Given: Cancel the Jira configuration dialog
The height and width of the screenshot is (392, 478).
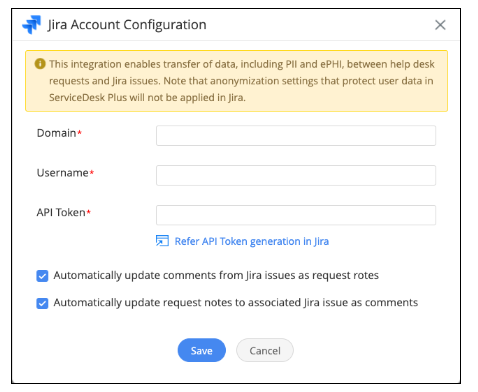Looking at the screenshot, I should 265,350.
